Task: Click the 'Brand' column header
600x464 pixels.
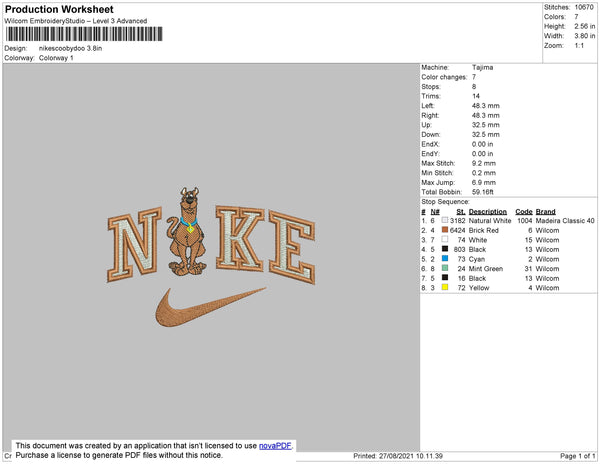Action: 545,212
